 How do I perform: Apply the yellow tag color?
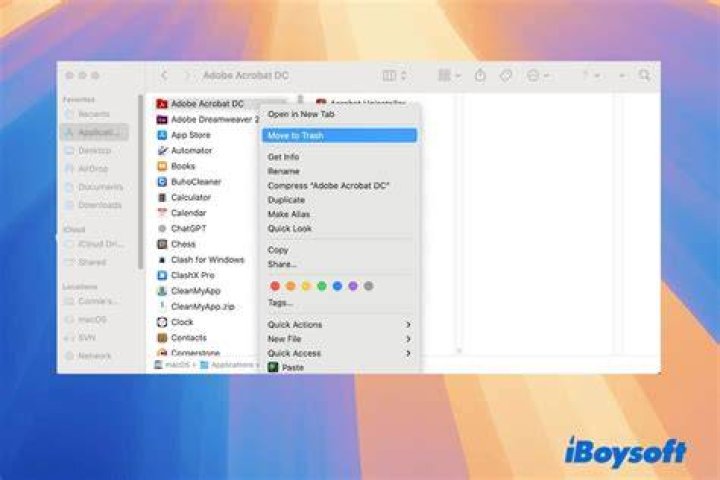pyautogui.click(x=306, y=286)
